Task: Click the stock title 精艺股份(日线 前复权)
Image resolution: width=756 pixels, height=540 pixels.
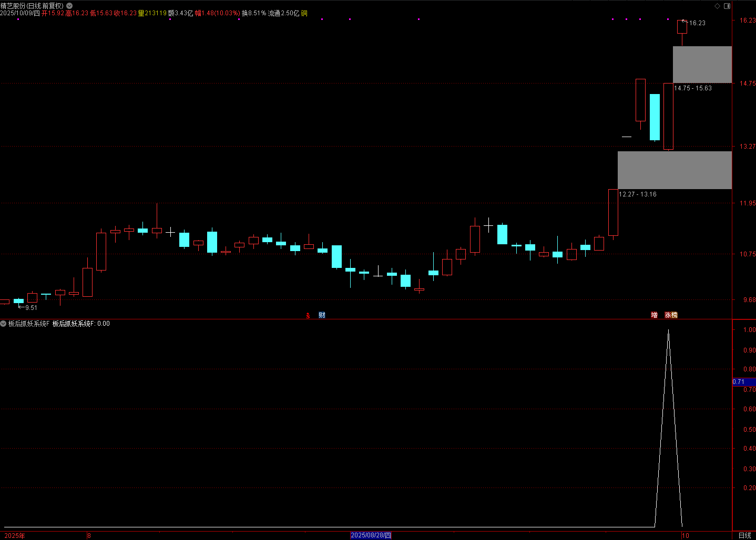Action: tap(32, 6)
